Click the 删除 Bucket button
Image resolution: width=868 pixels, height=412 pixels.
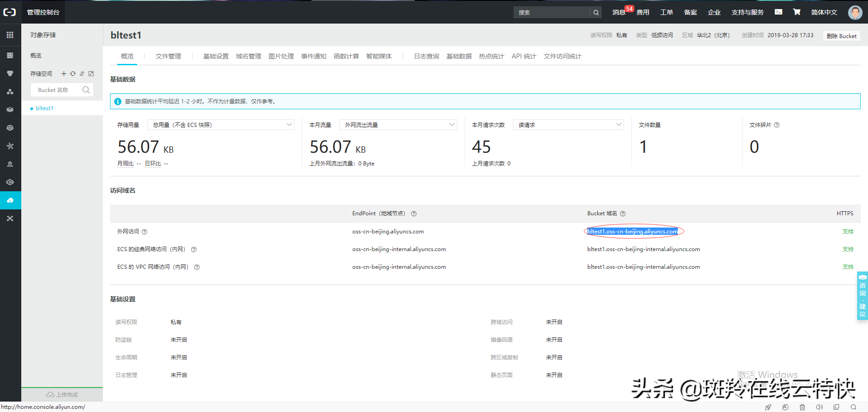coord(841,36)
